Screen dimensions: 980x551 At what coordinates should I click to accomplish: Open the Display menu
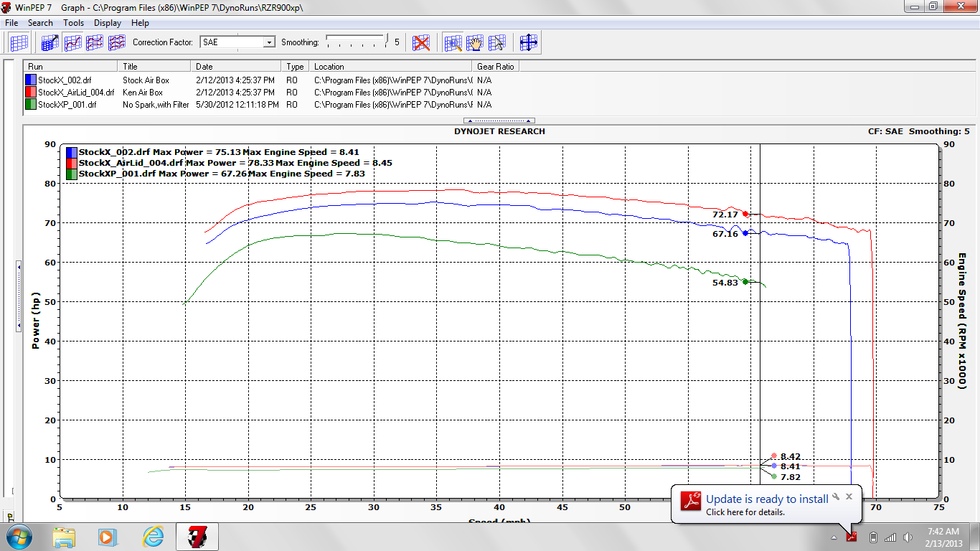[108, 23]
